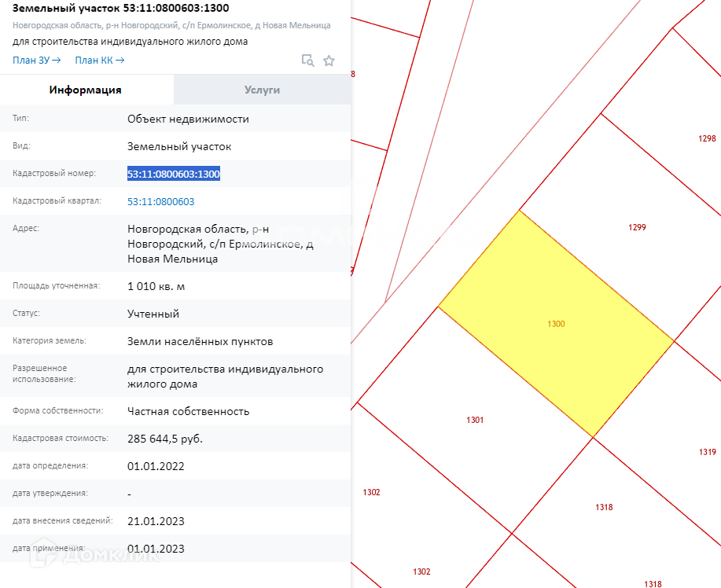Image resolution: width=721 pixels, height=588 pixels.
Task: Click the zoom-to-object search icon
Action: click(308, 61)
